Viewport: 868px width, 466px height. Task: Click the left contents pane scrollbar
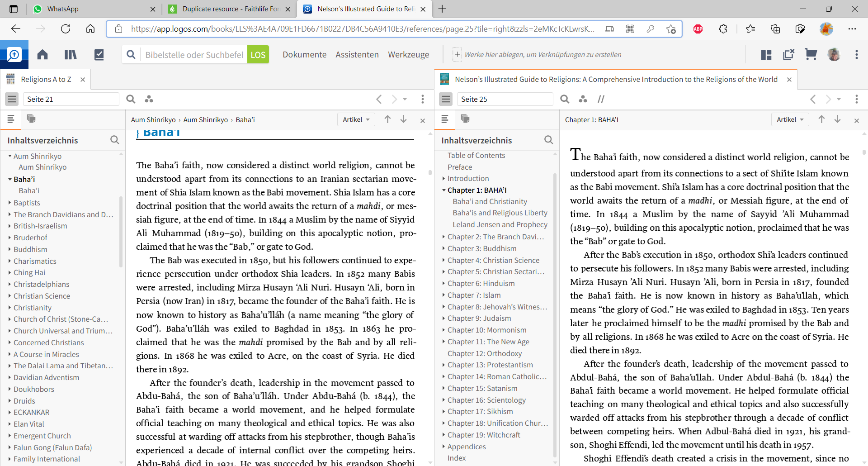[121, 231]
